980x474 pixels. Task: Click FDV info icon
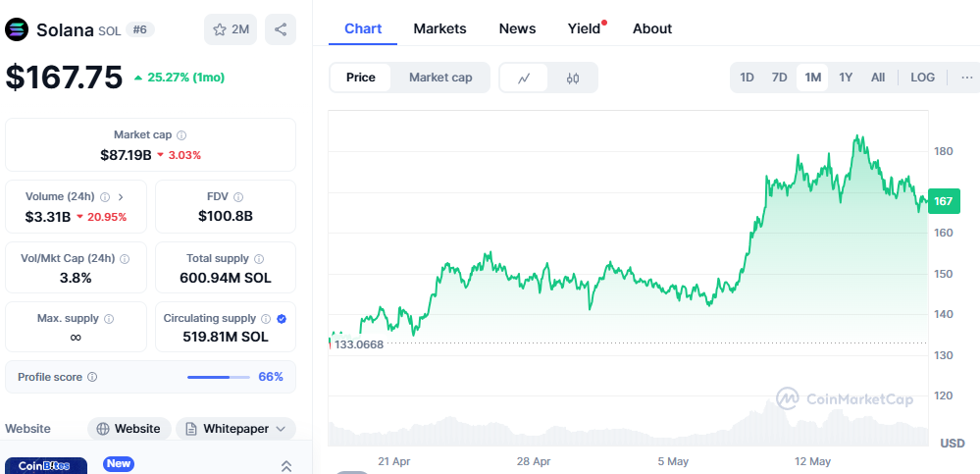click(x=238, y=197)
